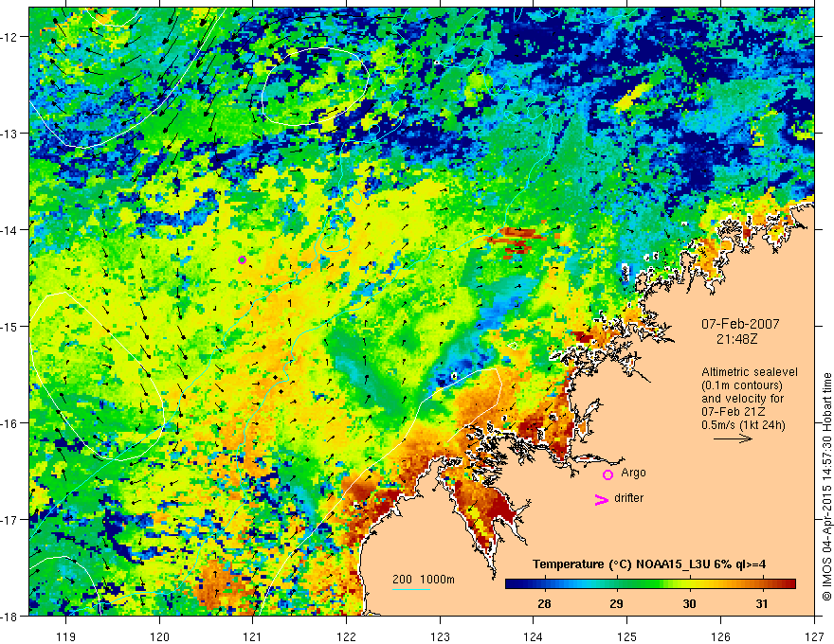Click the longitude axis label '125'
The height and width of the screenshot is (644, 834).
click(x=627, y=636)
